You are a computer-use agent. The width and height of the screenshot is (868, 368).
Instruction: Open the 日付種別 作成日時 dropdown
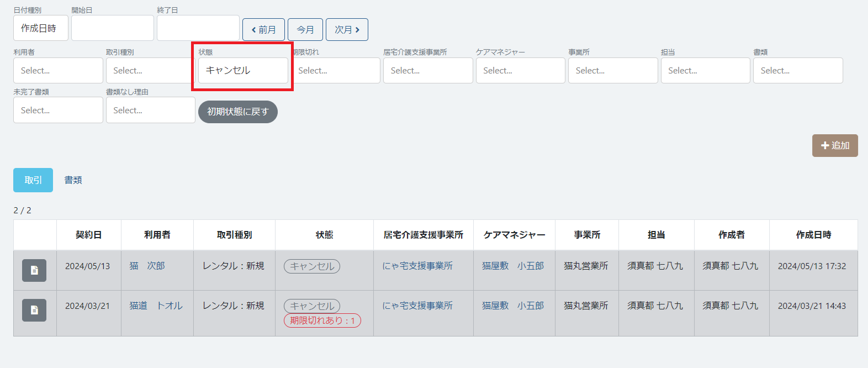tap(40, 28)
